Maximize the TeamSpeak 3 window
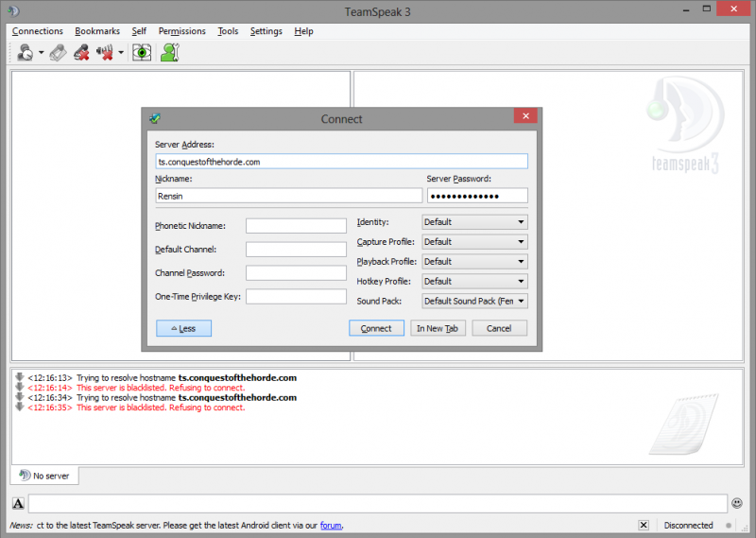 [706, 9]
